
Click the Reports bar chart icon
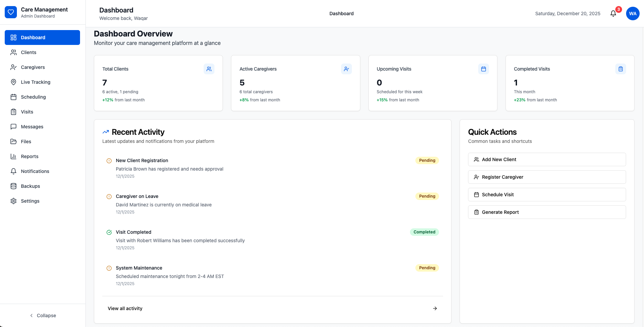tap(14, 156)
